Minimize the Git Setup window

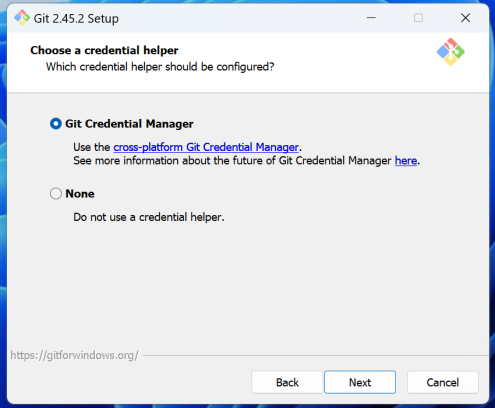[x=371, y=18]
